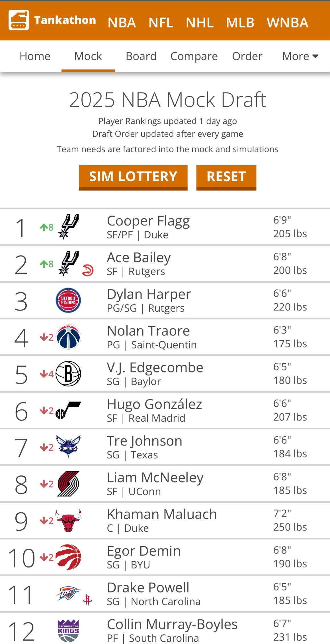Click the Detroit Pistons logo

pyautogui.click(x=68, y=301)
